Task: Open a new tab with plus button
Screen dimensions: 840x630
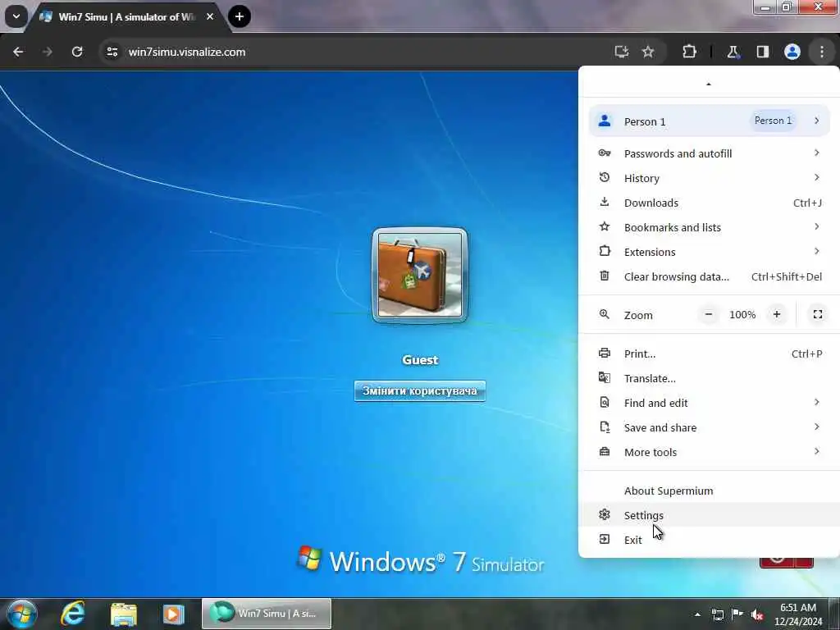Action: (x=240, y=16)
